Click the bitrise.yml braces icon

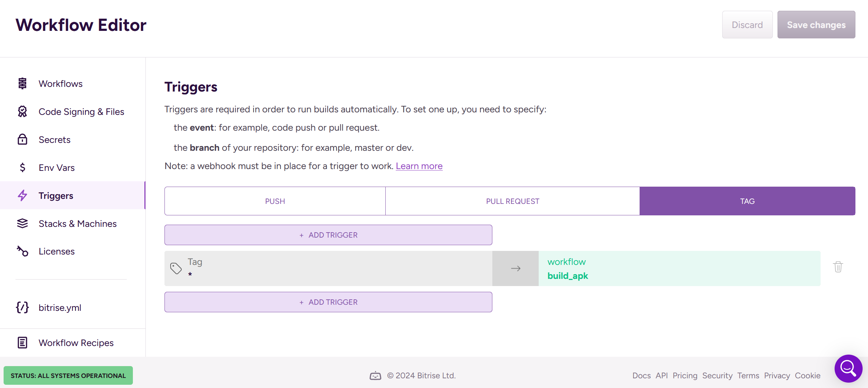click(x=22, y=308)
